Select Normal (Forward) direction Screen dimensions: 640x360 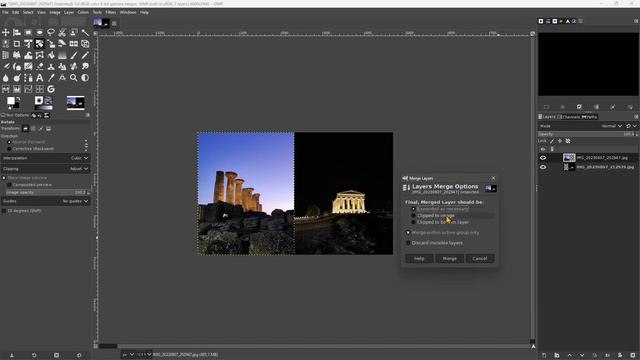click(x=26, y=142)
